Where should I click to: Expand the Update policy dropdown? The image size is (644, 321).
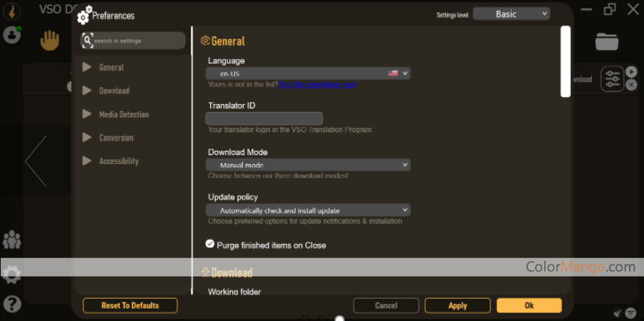click(x=307, y=210)
